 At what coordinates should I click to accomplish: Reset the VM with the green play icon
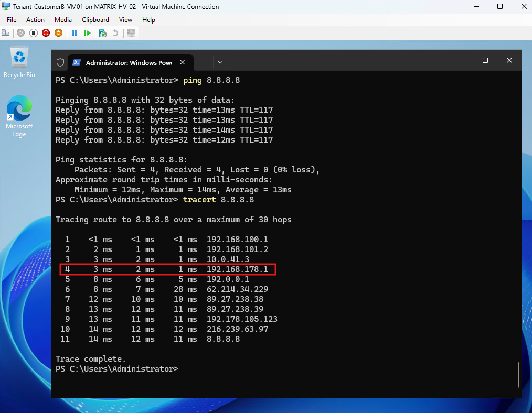coord(87,33)
